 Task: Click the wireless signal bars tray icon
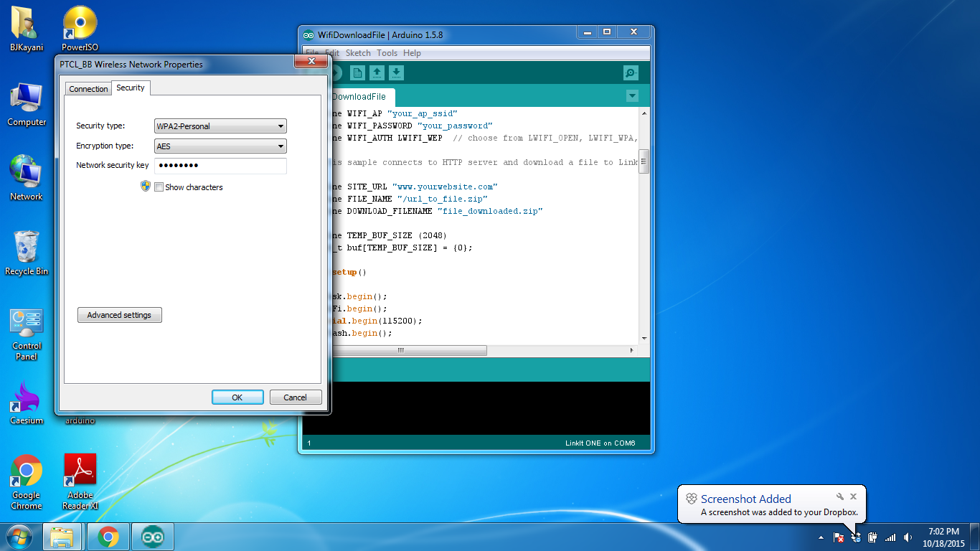(890, 537)
